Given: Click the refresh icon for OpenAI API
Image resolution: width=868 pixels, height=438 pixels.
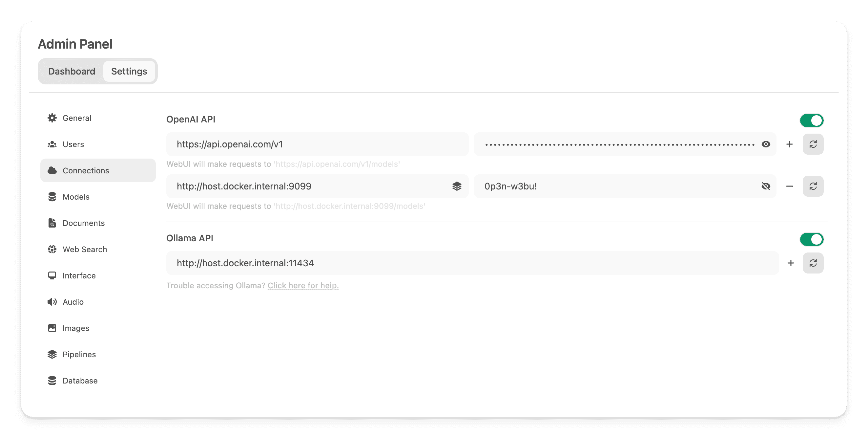Looking at the screenshot, I should click(814, 144).
